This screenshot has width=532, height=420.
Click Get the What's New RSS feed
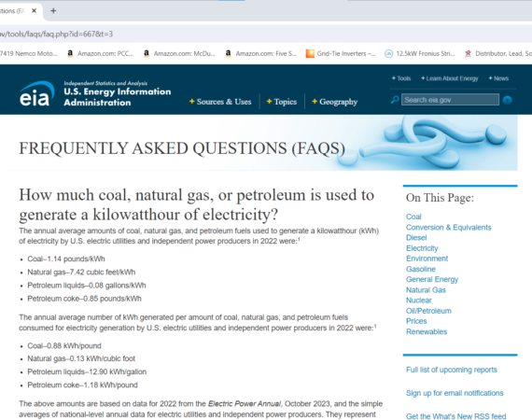[x=456, y=416]
